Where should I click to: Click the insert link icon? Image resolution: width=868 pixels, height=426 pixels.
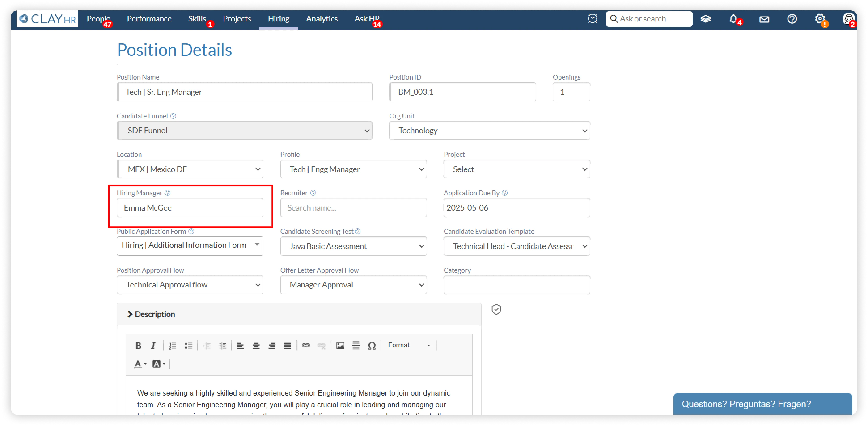click(306, 346)
